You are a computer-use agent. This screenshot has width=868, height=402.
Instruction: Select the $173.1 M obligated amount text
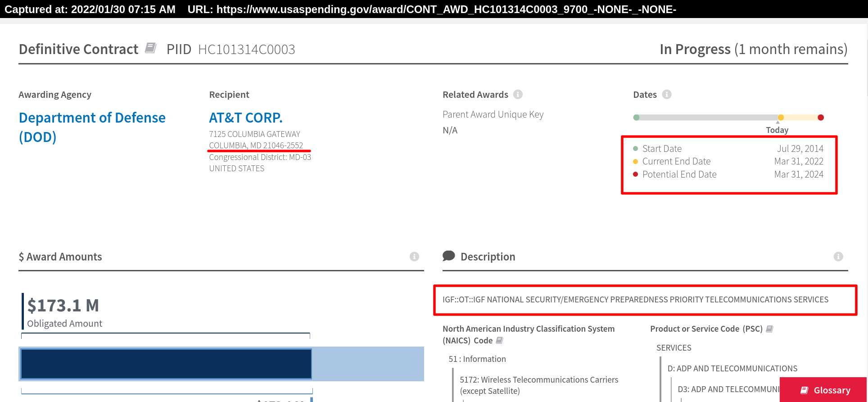pyautogui.click(x=63, y=306)
